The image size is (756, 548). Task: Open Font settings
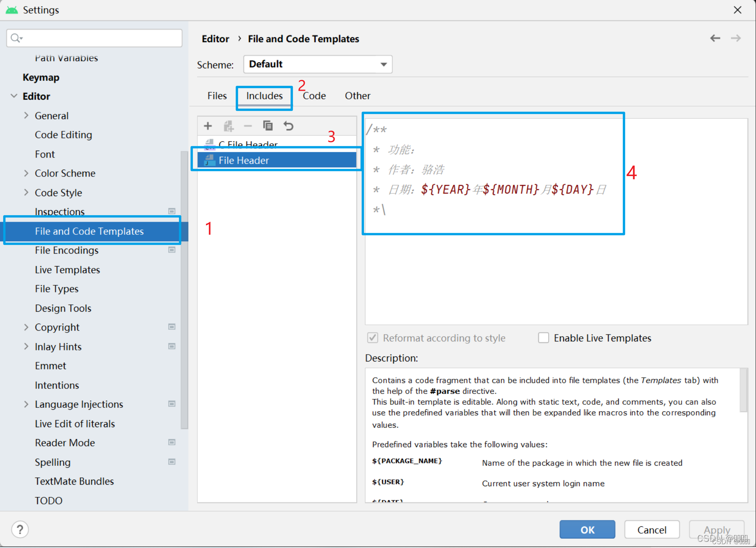(45, 154)
